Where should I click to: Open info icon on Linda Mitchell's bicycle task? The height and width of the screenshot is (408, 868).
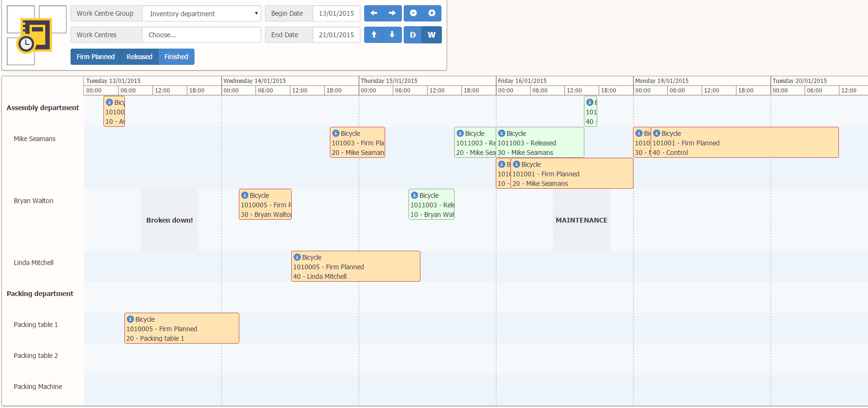pyautogui.click(x=297, y=257)
